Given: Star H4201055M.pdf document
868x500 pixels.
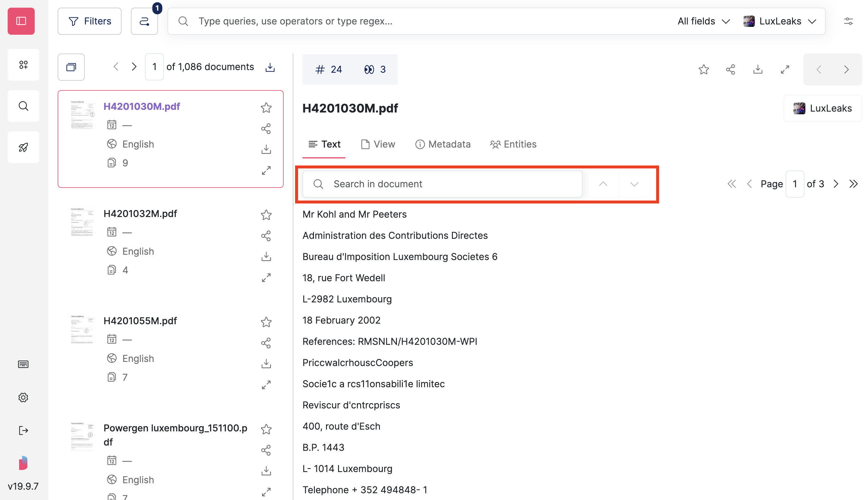Looking at the screenshot, I should (x=266, y=322).
